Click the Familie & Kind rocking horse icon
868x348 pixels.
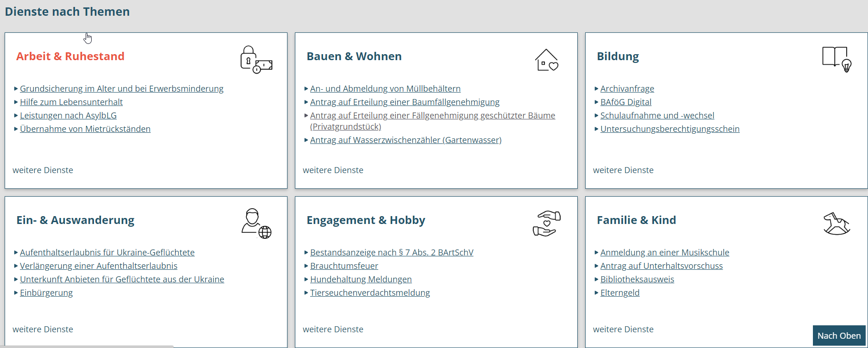[x=837, y=224]
